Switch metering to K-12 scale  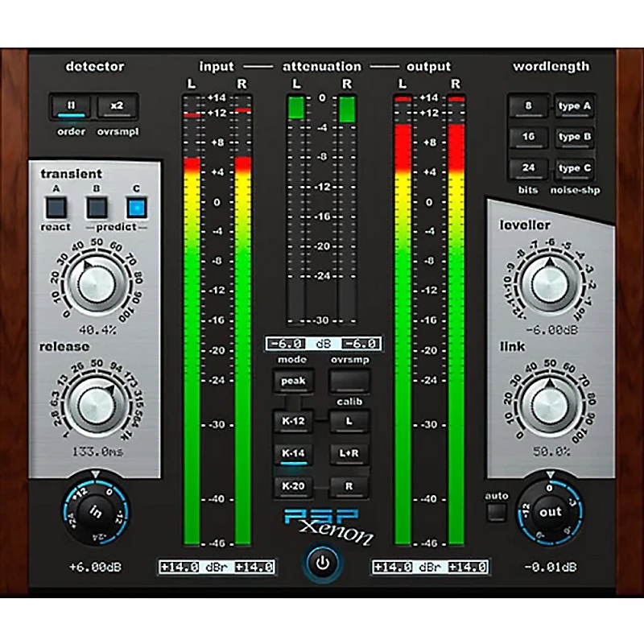[295, 421]
